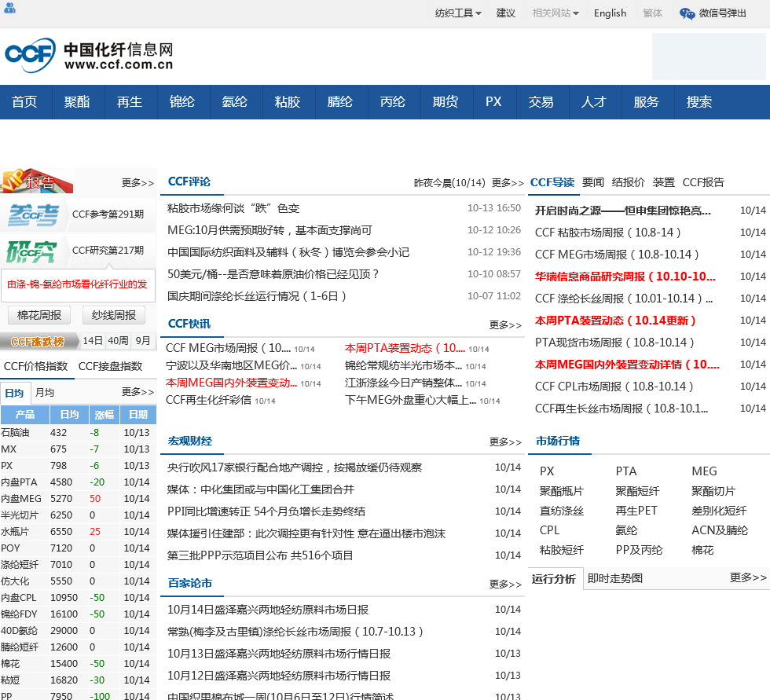Open 聚酯瓶片 market link

[561, 491]
